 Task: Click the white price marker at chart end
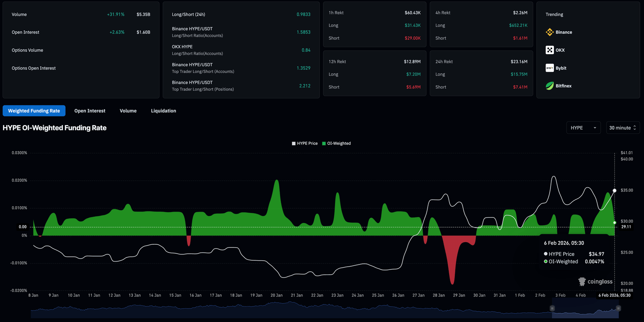[615, 191]
